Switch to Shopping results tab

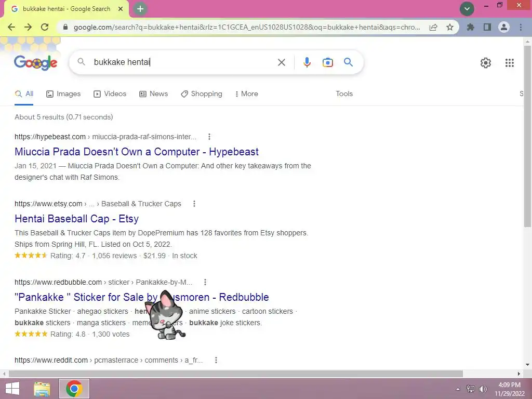pyautogui.click(x=202, y=94)
